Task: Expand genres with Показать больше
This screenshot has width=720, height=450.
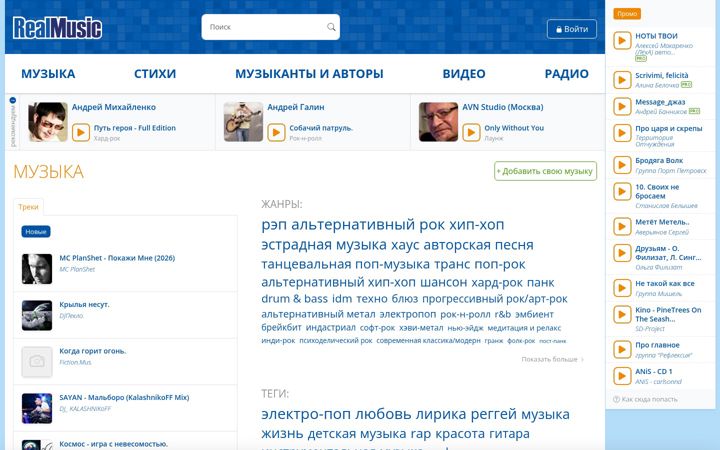Action: [552, 359]
